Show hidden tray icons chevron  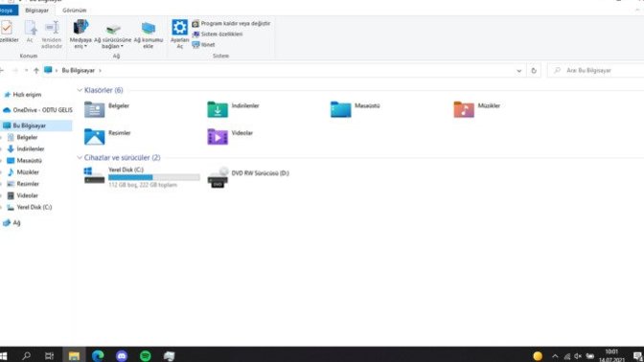pyautogui.click(x=555, y=356)
